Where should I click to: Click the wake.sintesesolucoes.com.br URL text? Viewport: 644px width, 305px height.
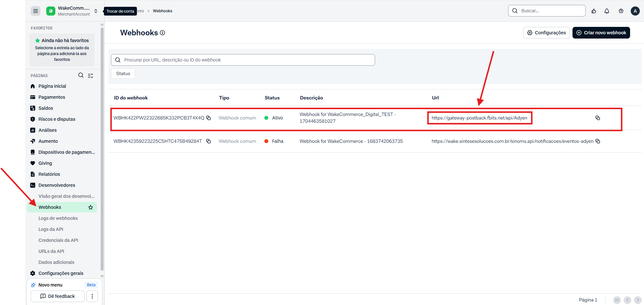[x=513, y=141]
